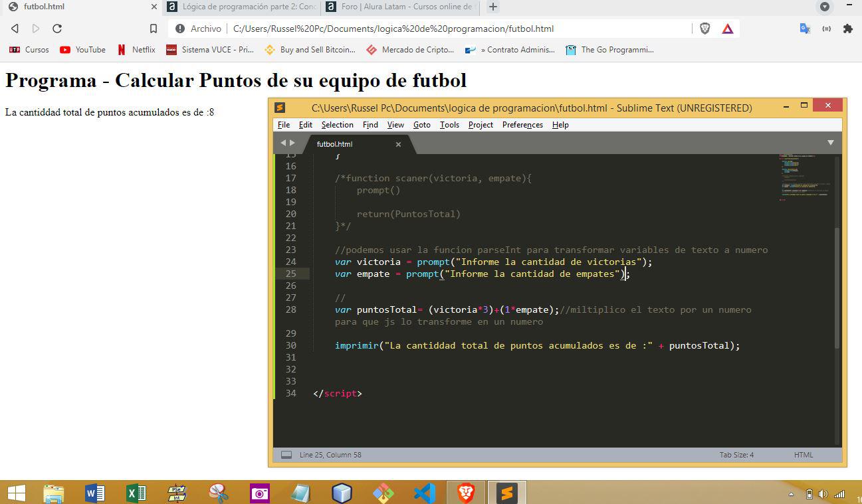The image size is (862, 504).
Task: Open the tab search dropdown arrow
Action: 825,7
